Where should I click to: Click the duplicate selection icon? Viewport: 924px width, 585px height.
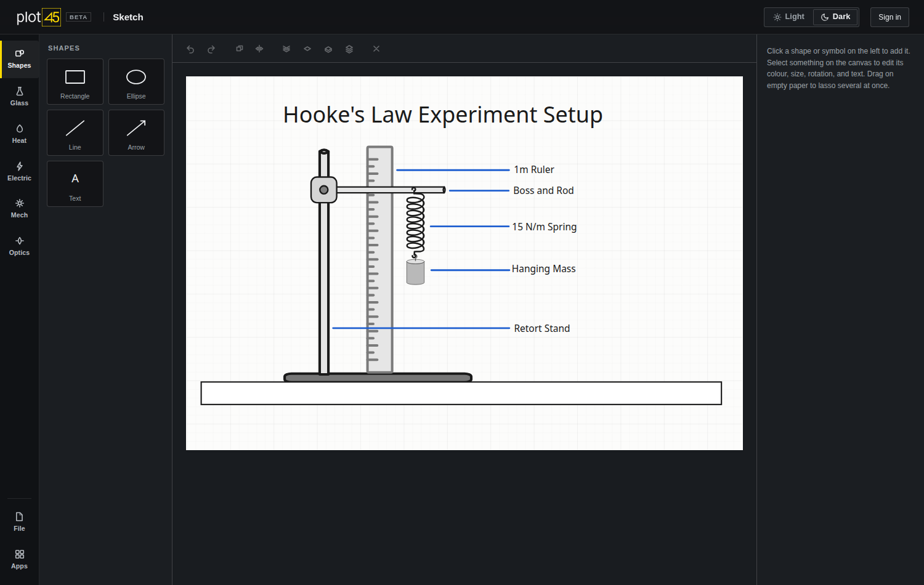[x=240, y=49]
